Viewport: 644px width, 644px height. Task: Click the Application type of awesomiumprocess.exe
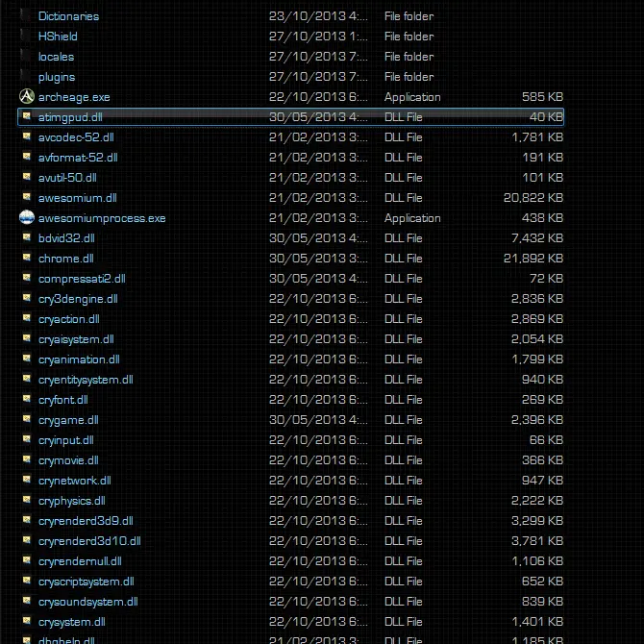[412, 218]
